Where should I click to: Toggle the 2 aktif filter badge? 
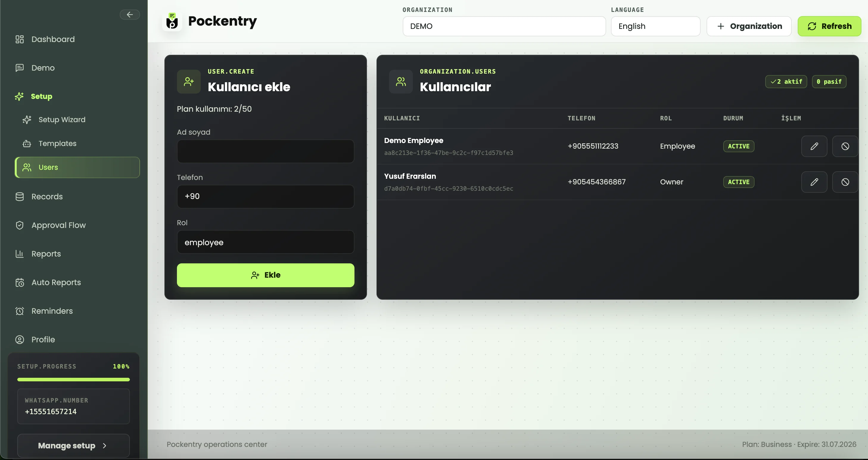(x=786, y=82)
